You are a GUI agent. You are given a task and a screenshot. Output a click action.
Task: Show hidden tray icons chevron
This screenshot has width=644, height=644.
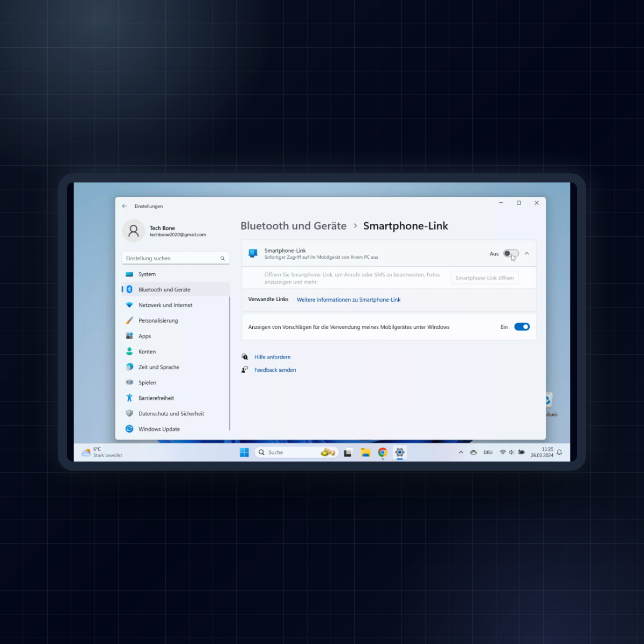[461, 452]
